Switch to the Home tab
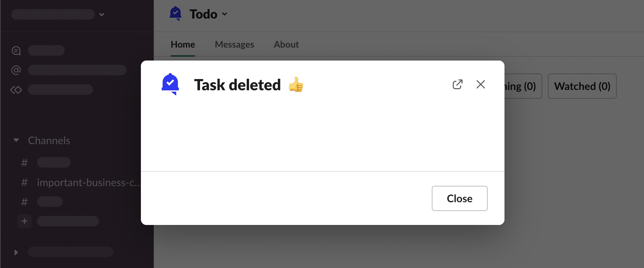 click(x=183, y=44)
